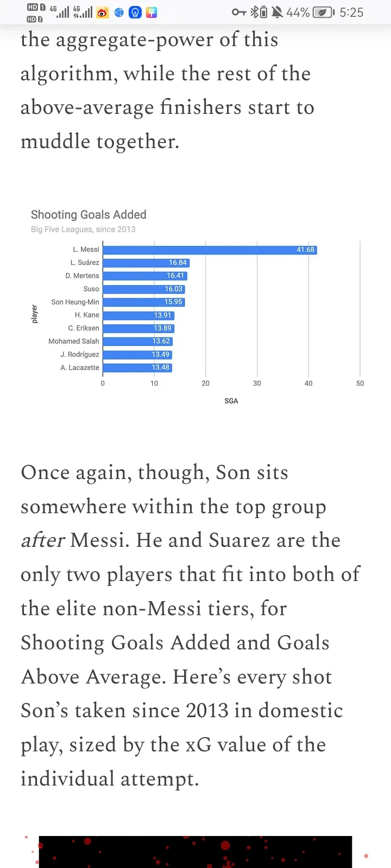This screenshot has width=391, height=868.
Task: Select the L. Suárez 16.84 bar
Action: (x=146, y=263)
